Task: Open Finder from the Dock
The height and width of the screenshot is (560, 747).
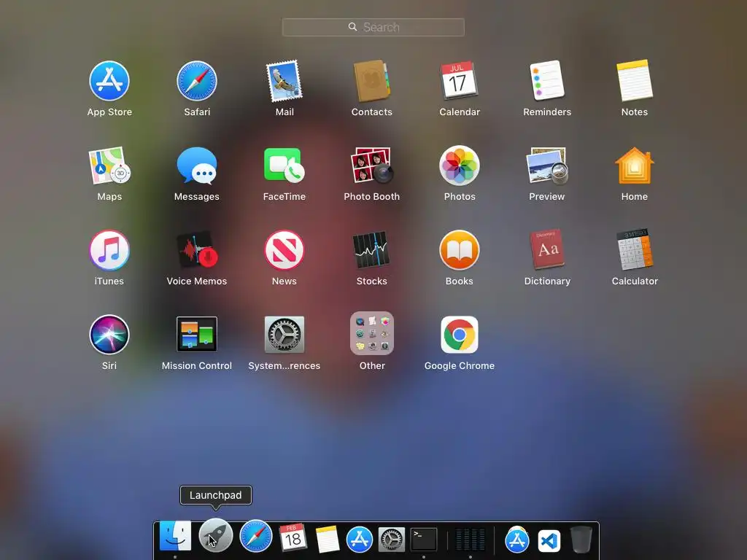Action: [x=175, y=536]
